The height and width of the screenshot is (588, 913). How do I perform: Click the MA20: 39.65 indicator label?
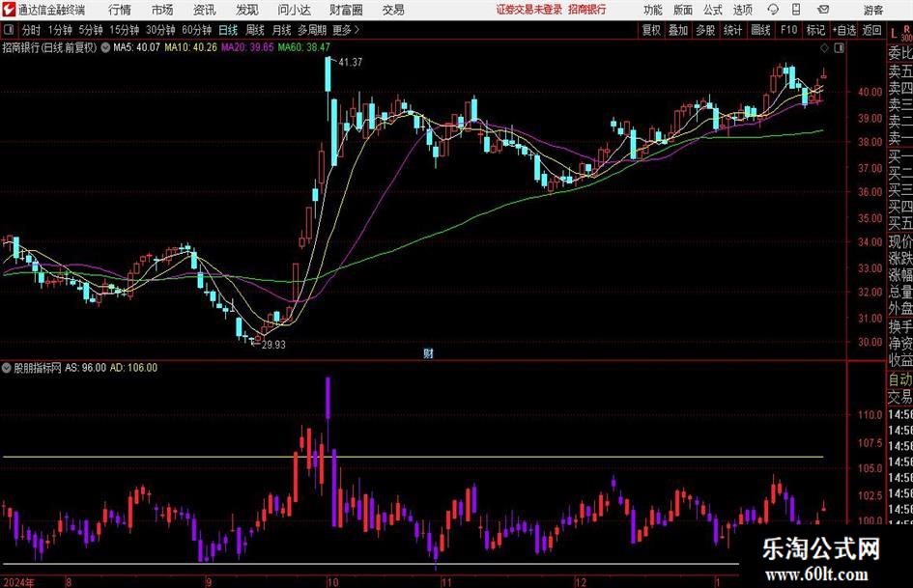tap(247, 47)
